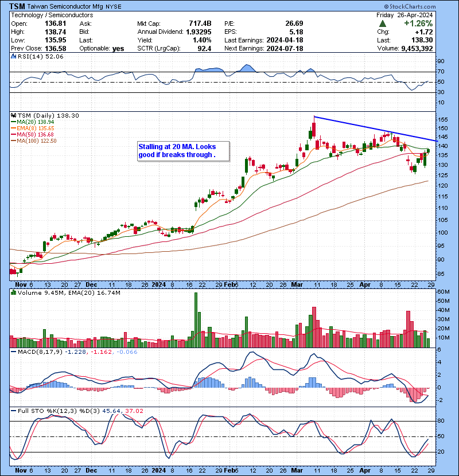
Task: Click the SCTR (LrgCap) value 92.4
Action: 204,49
